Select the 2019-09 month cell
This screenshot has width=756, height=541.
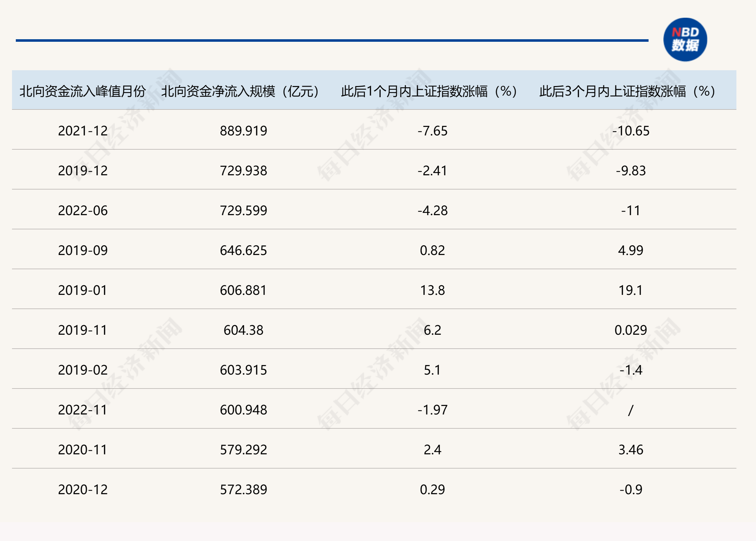83,251
